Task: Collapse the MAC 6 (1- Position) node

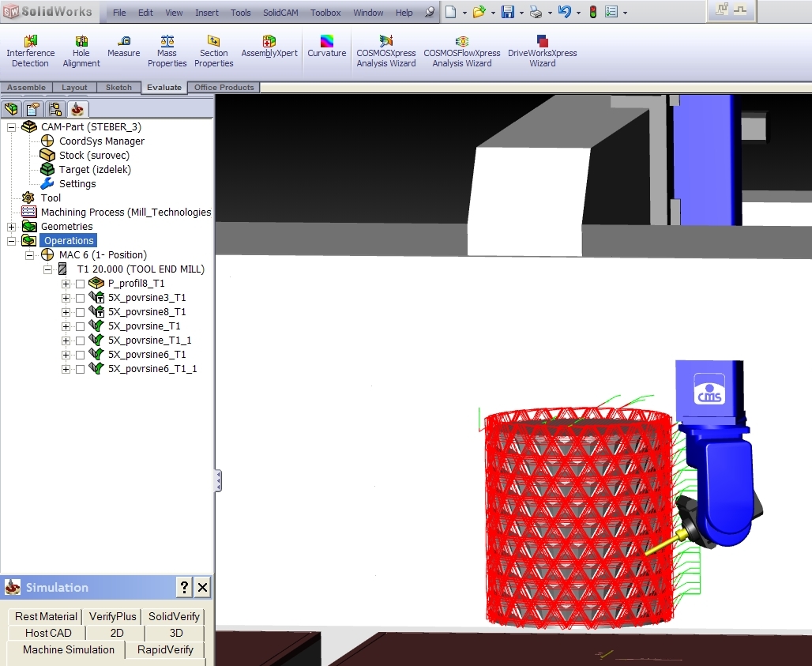Action: 29,255
